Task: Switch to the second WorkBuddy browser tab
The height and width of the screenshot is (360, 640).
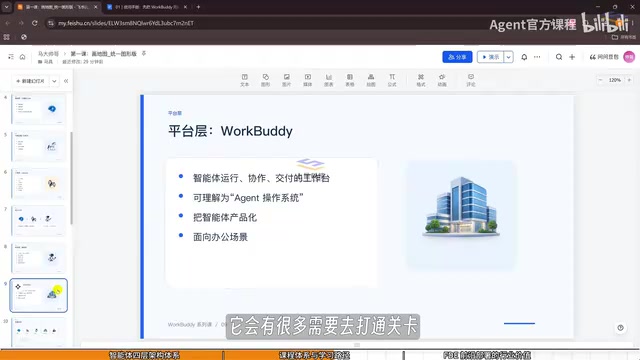Action: click(x=146, y=7)
